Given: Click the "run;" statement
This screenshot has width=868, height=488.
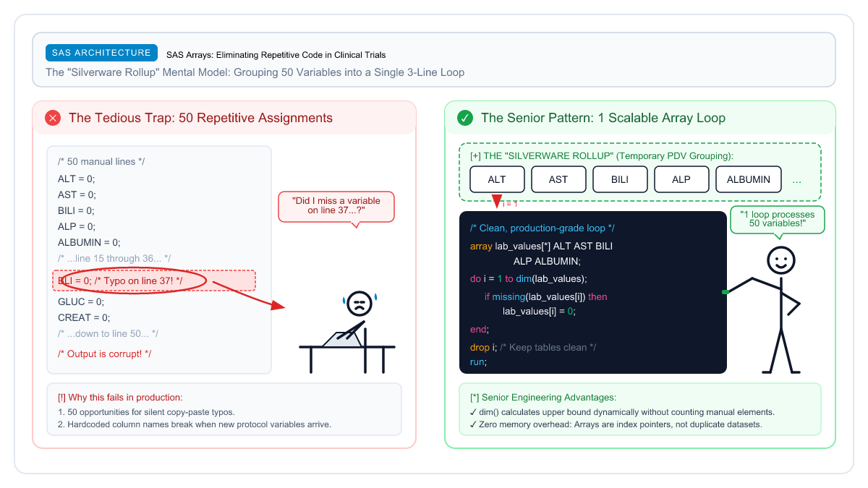Looking at the screenshot, I should 478,361.
